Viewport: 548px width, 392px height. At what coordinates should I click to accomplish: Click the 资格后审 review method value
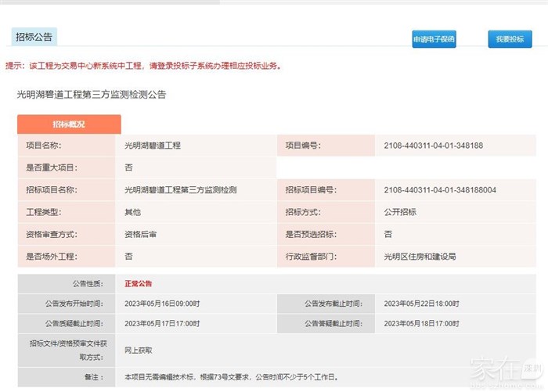point(141,234)
